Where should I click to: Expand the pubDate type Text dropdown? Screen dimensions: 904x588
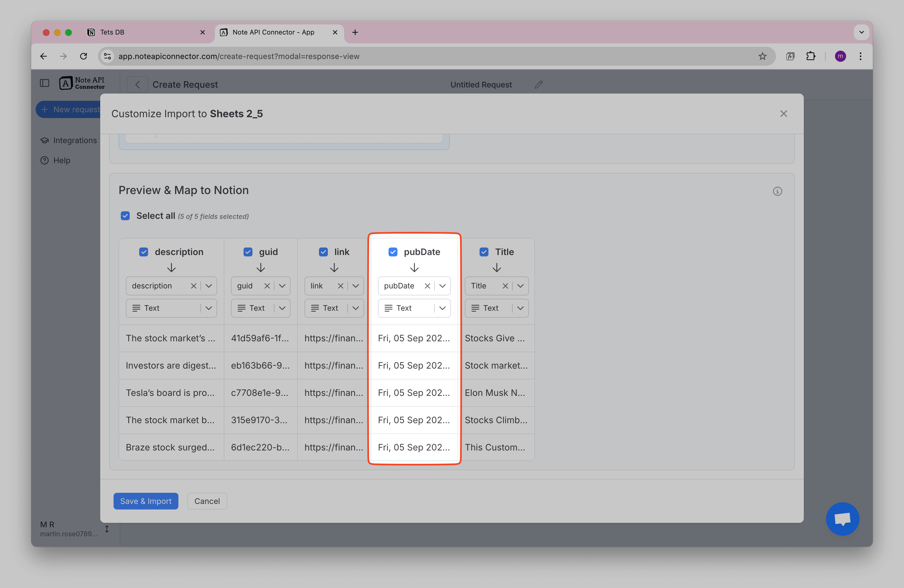click(442, 308)
